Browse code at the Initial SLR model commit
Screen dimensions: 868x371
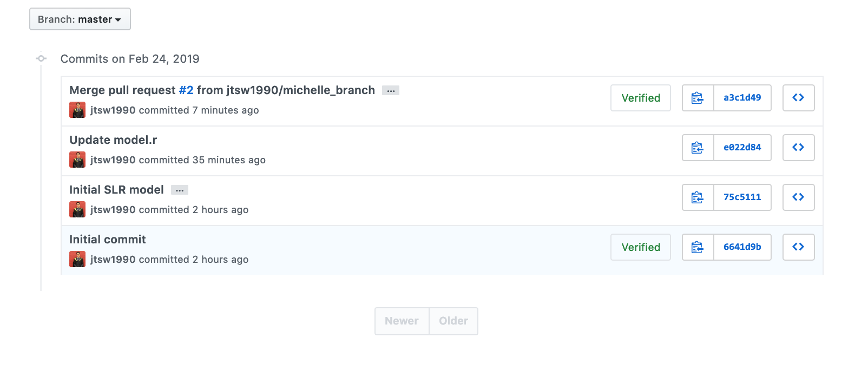point(798,197)
